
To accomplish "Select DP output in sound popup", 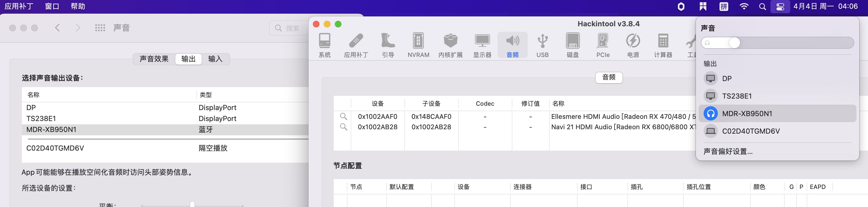I will 777,78.
